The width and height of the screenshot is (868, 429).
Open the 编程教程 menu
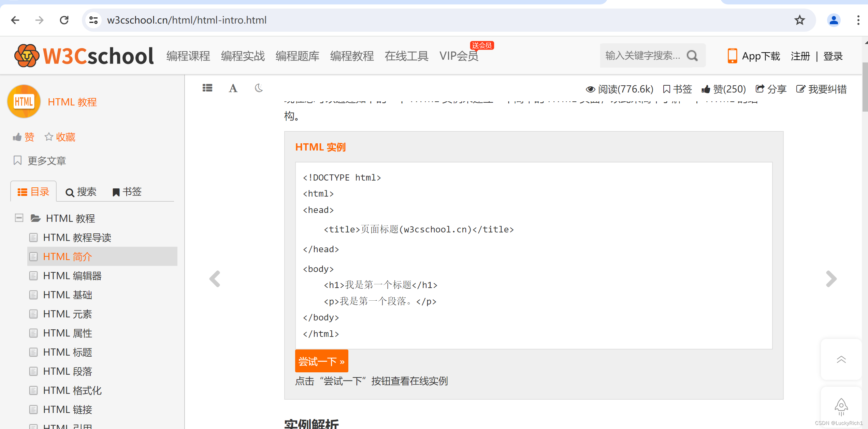click(352, 56)
